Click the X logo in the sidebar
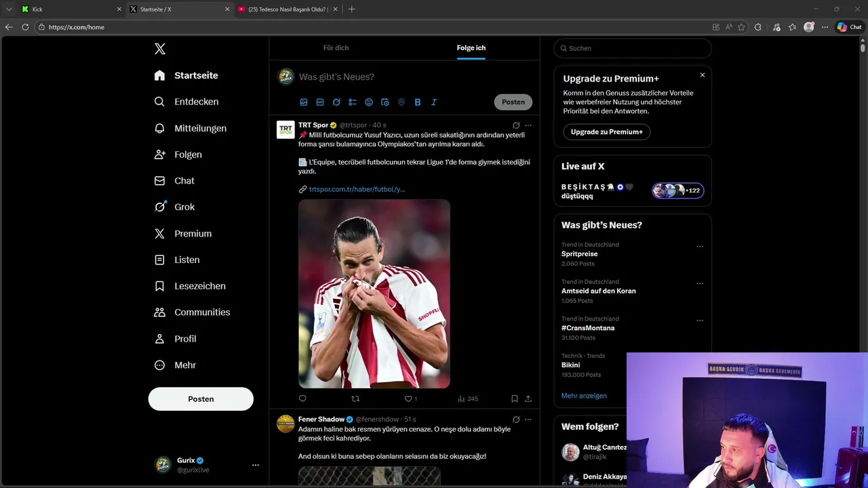 pos(160,49)
